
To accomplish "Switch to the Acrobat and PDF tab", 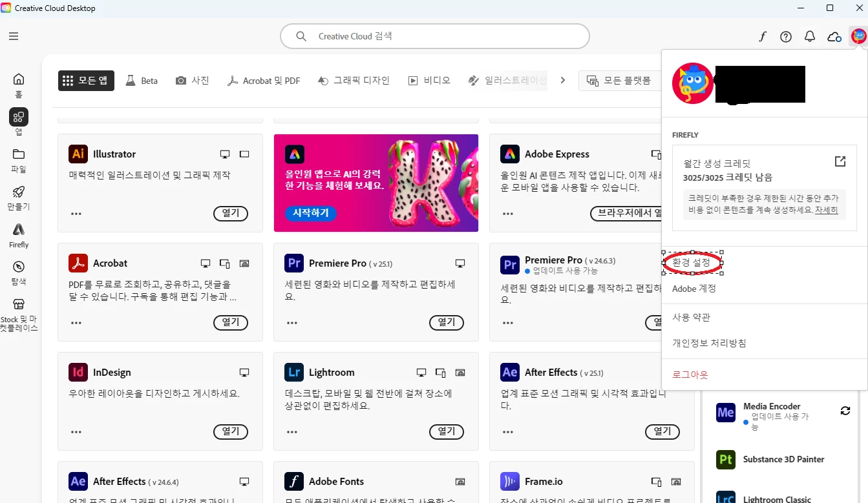I will 264,81.
